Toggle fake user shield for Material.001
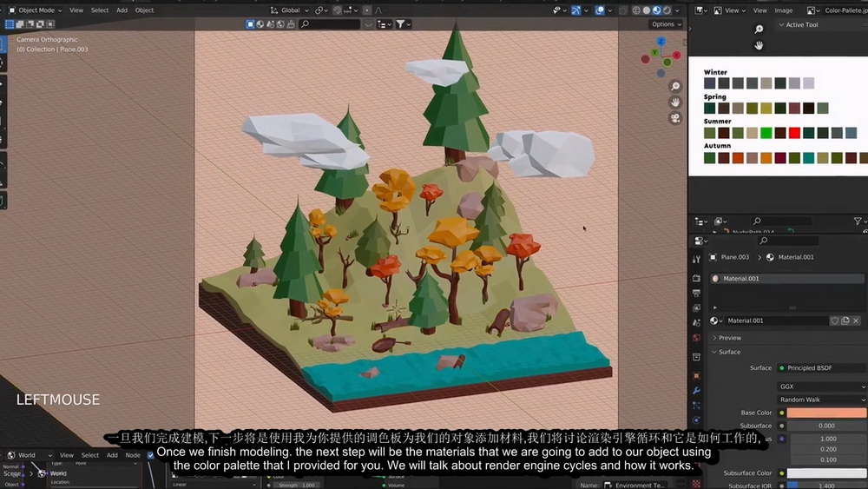Viewport: 868px width, 489px height. [x=834, y=320]
